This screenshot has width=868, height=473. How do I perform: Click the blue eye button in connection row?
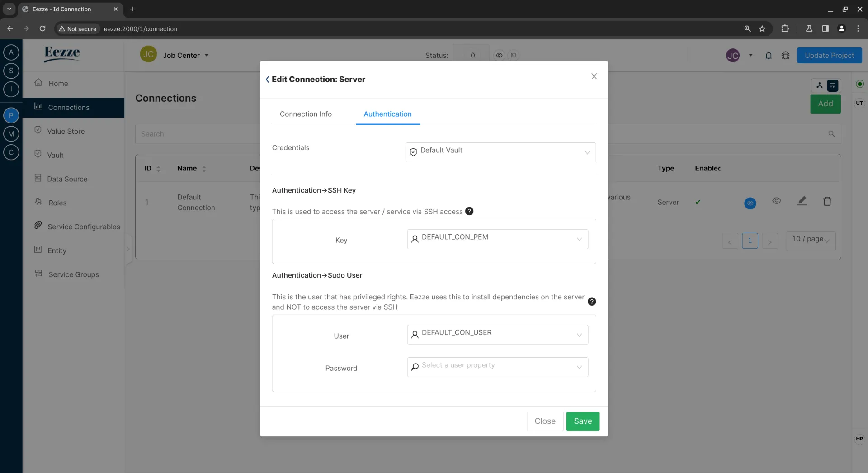point(750,203)
